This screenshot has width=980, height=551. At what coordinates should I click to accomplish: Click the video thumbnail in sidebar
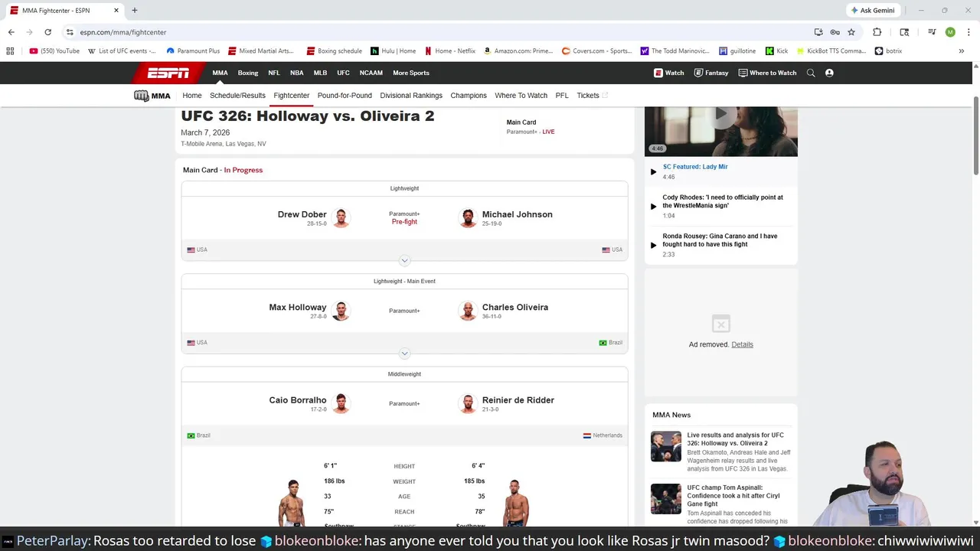[720, 131]
